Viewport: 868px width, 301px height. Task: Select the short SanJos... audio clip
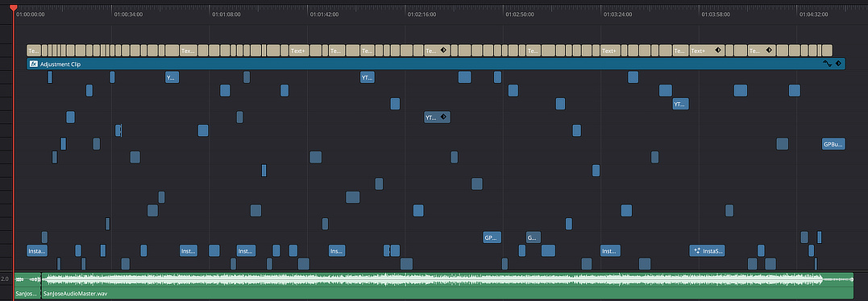27,286
